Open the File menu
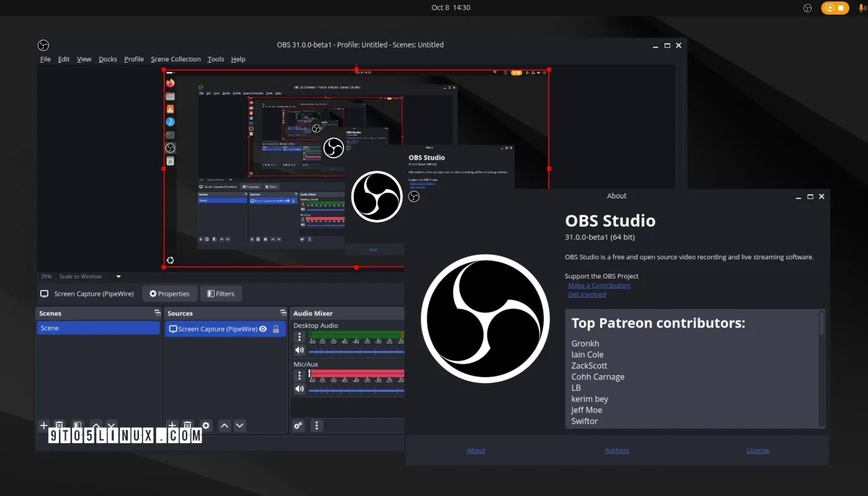868x496 pixels. (45, 59)
